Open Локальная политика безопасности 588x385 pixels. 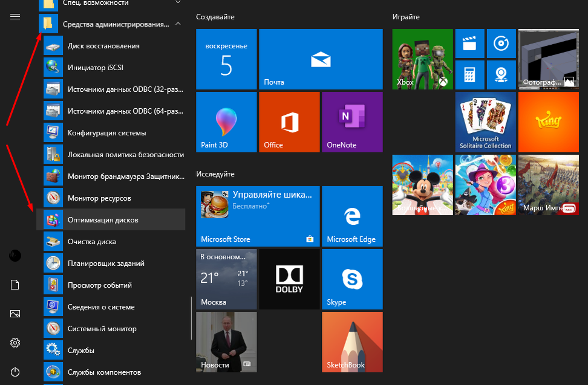tap(111, 154)
